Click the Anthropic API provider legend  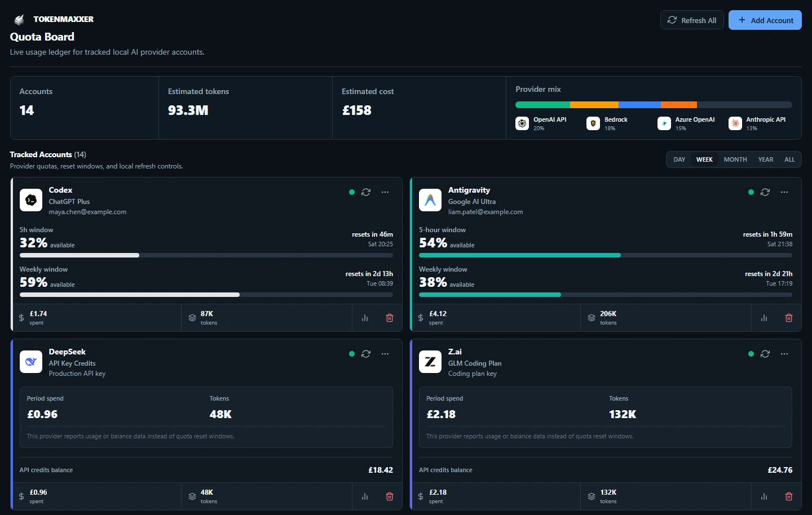(x=757, y=123)
